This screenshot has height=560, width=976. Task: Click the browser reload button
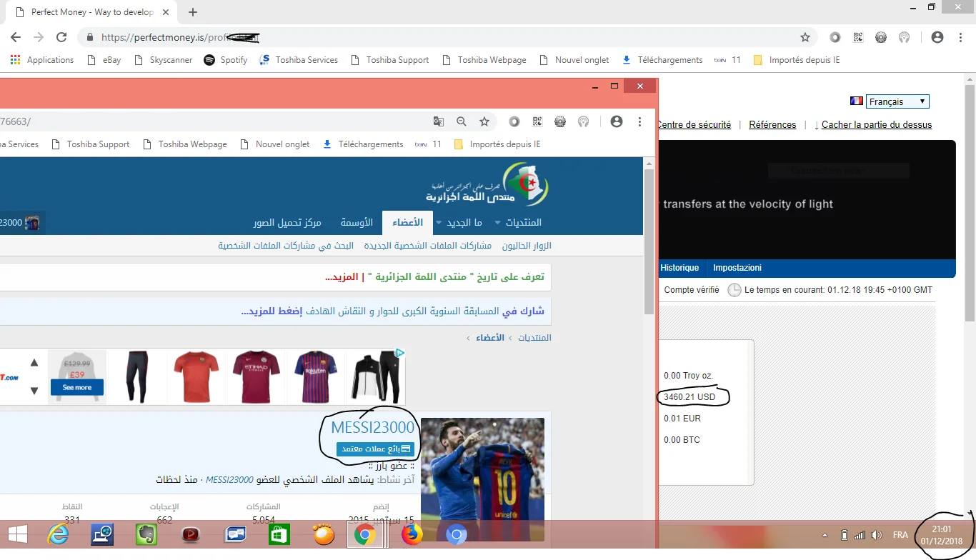61,37
